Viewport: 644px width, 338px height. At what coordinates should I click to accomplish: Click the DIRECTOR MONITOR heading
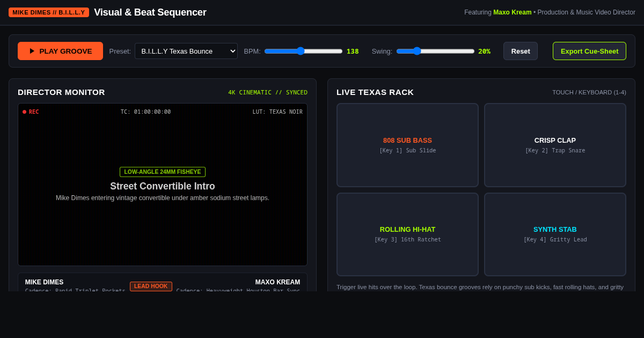[x=61, y=92]
